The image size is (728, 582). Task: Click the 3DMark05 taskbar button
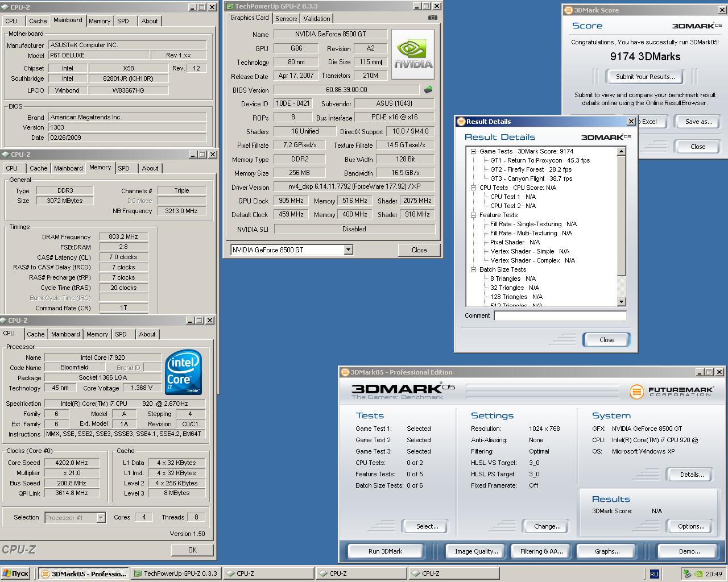tap(84, 573)
